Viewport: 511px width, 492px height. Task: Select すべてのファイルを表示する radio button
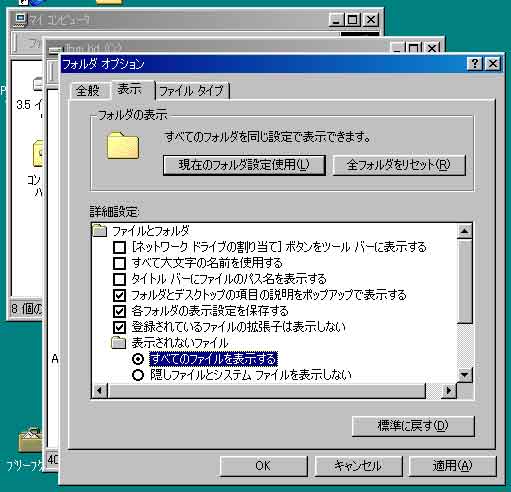click(138, 359)
